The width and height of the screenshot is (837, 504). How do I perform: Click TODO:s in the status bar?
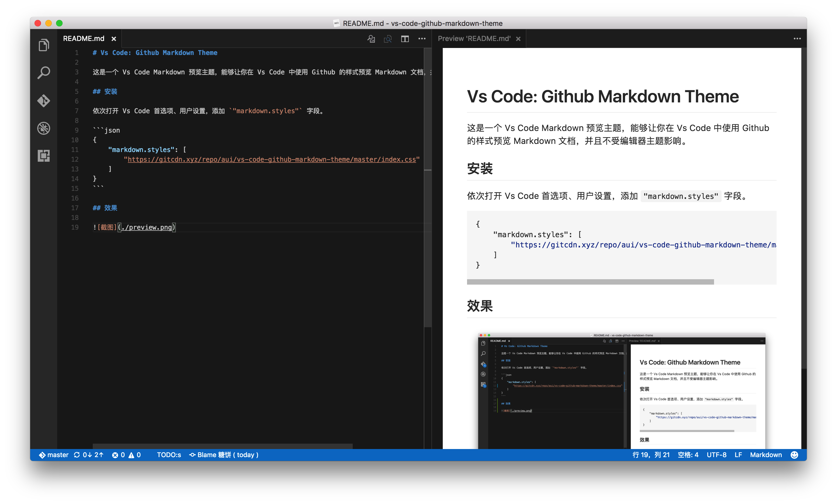169,455
